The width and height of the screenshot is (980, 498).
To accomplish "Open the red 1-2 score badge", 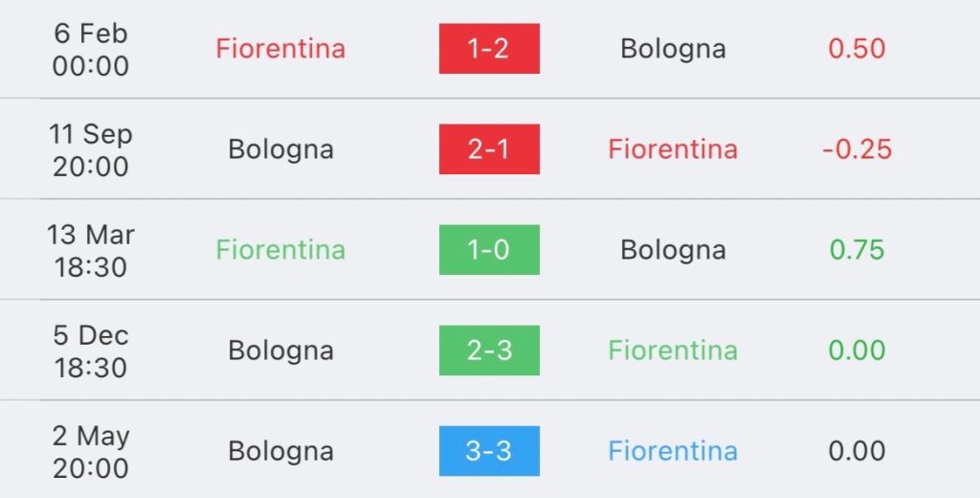I will [489, 49].
